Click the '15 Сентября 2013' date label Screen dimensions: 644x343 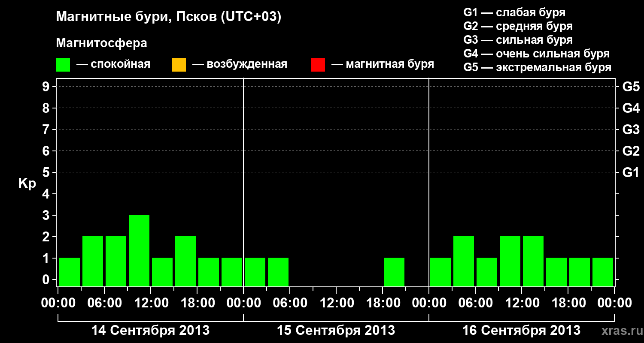336,330
